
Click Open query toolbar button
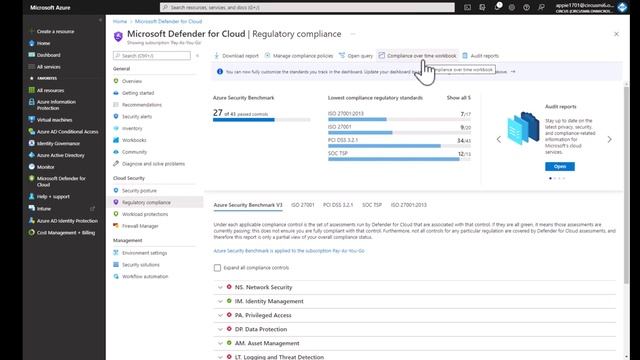356,56
